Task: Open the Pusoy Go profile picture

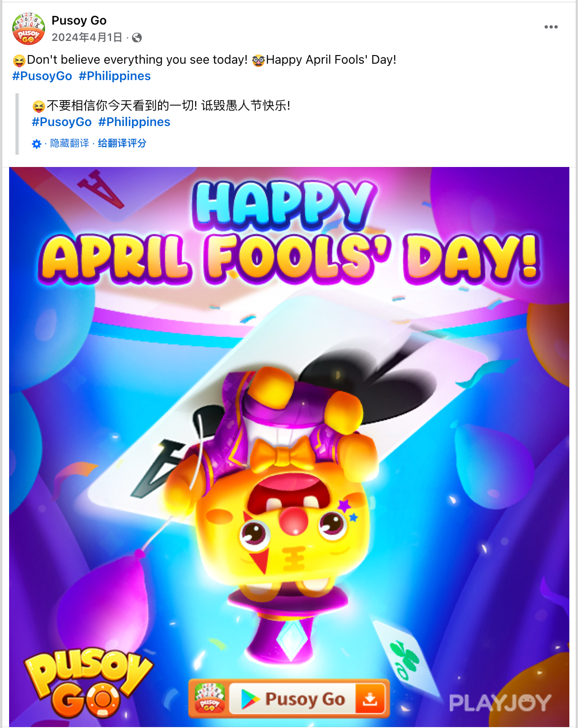Action: click(x=28, y=29)
